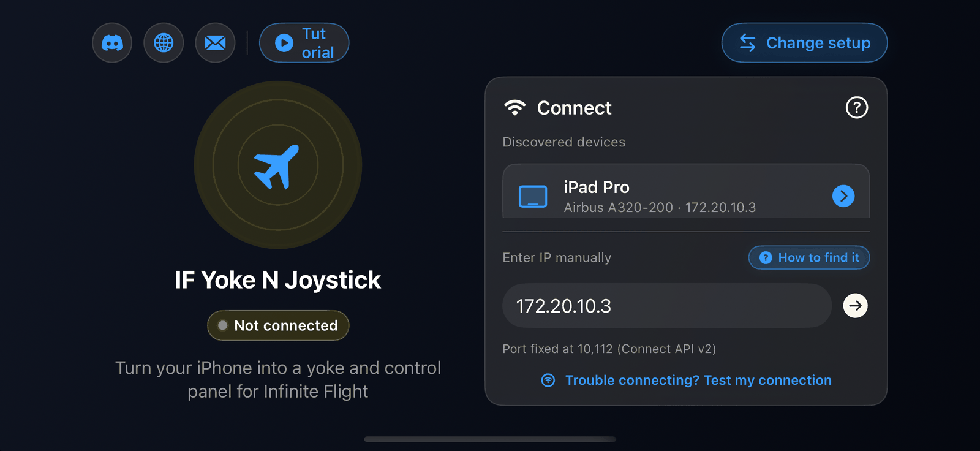
Task: Tap Trouble connecting? Test my connection
Action: click(698, 381)
